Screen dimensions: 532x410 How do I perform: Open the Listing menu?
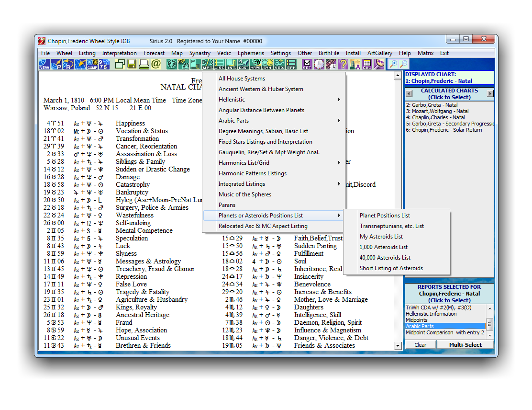click(87, 53)
